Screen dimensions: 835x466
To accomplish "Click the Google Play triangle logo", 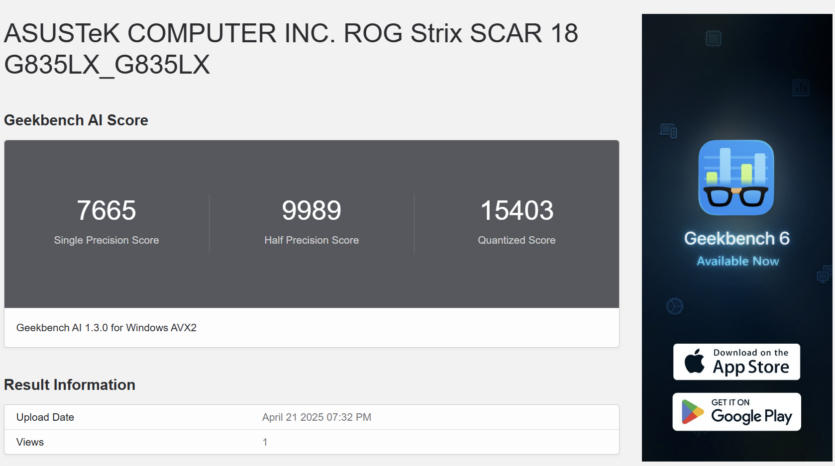I will click(x=692, y=412).
